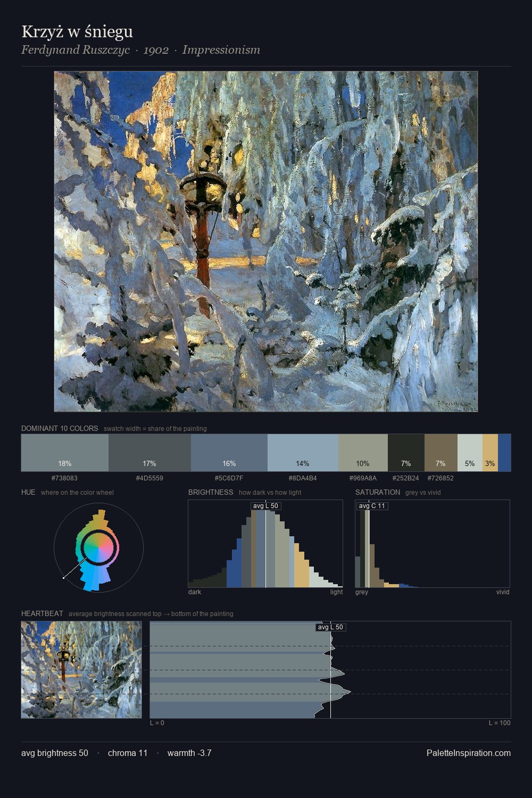Click the hex code '#8DA4B4'

303,478
